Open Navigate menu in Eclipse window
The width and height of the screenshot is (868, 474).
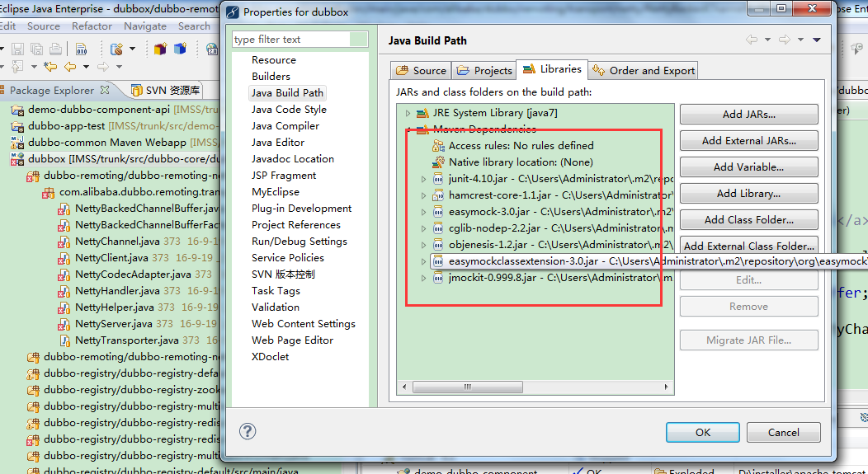[145, 26]
